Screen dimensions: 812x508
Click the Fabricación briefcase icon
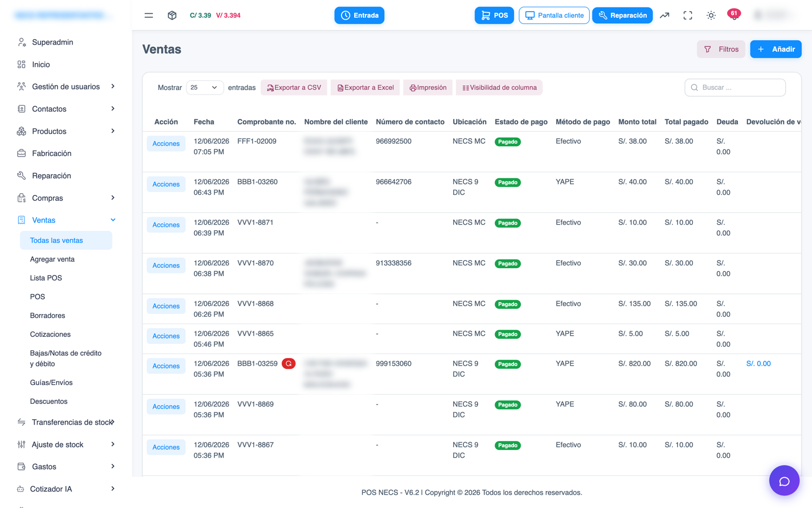click(21, 153)
